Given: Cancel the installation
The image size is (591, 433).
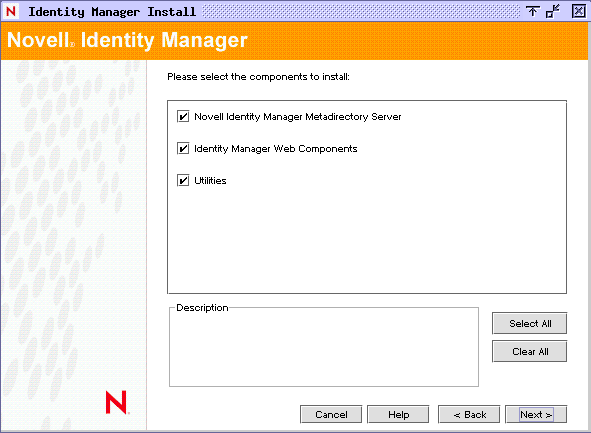Looking at the screenshot, I should [331, 415].
